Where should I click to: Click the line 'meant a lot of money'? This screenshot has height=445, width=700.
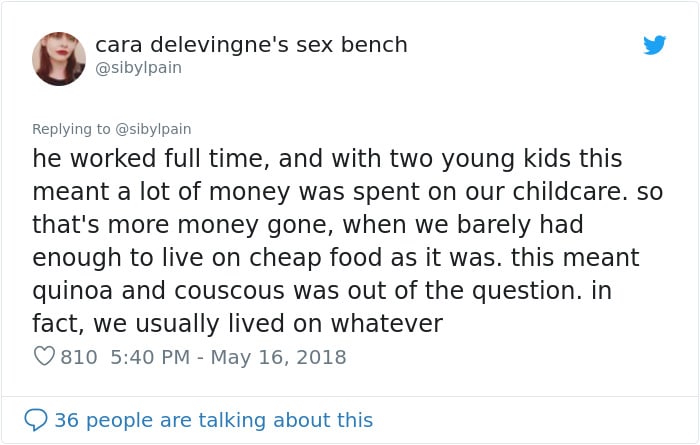pyautogui.click(x=347, y=192)
